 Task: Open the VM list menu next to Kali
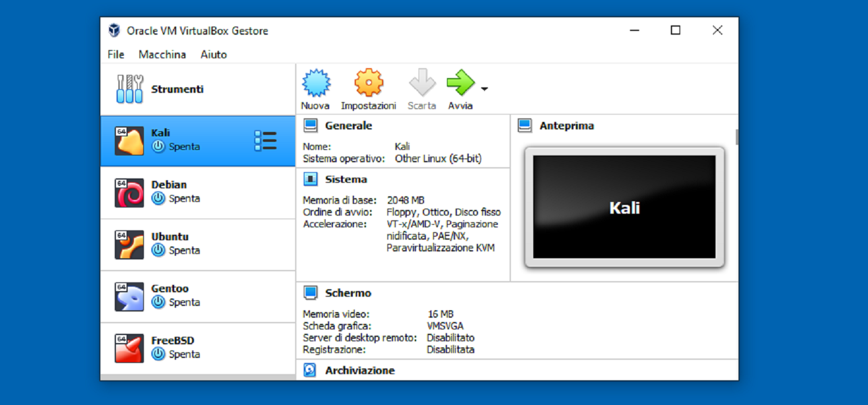[x=265, y=141]
